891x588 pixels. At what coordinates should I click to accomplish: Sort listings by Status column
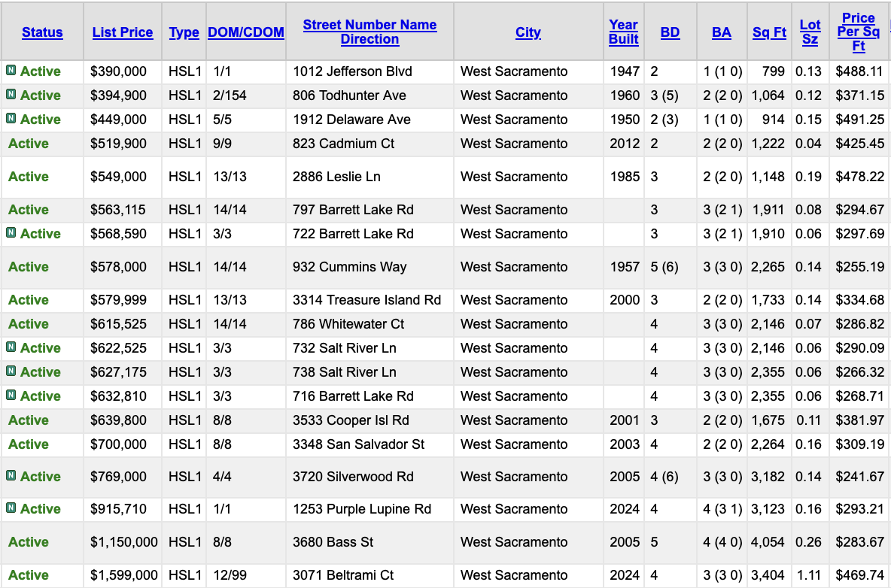(43, 32)
